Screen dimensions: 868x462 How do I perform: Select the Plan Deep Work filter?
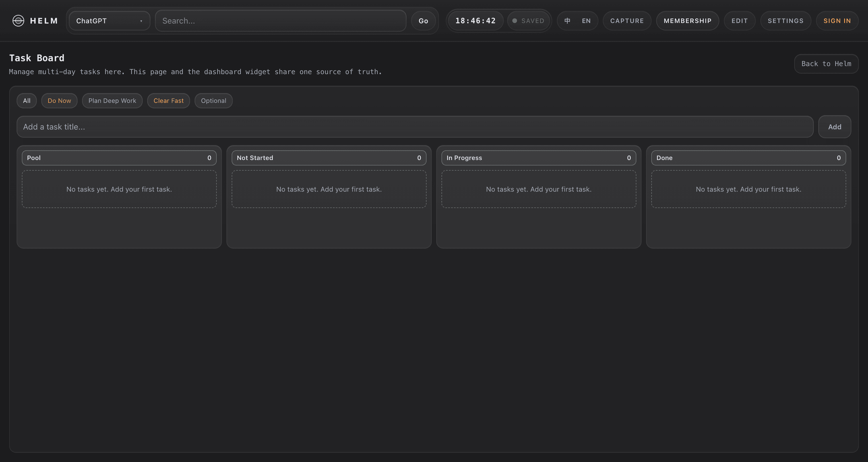point(112,101)
